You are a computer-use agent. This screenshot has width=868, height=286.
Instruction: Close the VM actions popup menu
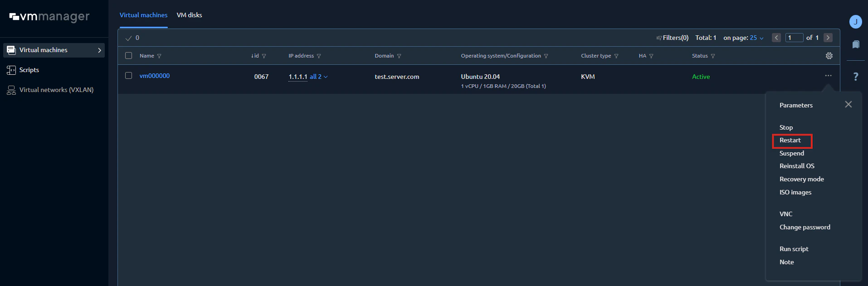click(x=848, y=104)
